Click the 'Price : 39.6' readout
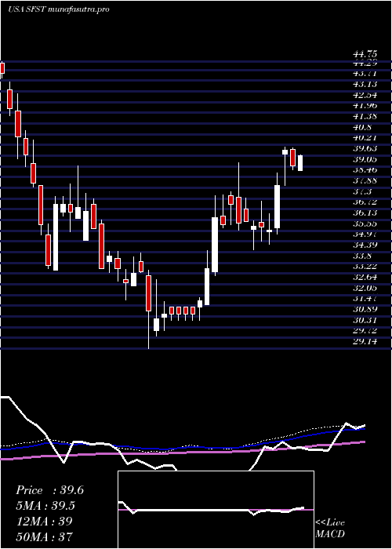This screenshot has width=392, height=549. pos(49,490)
